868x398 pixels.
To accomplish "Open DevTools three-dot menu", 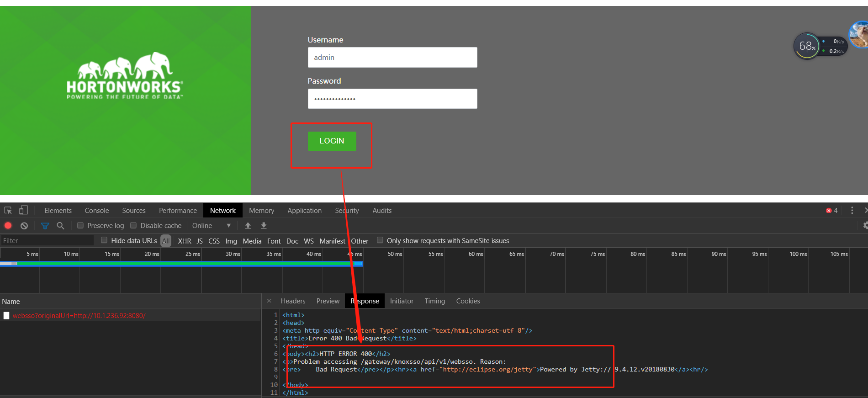I will click(x=852, y=210).
